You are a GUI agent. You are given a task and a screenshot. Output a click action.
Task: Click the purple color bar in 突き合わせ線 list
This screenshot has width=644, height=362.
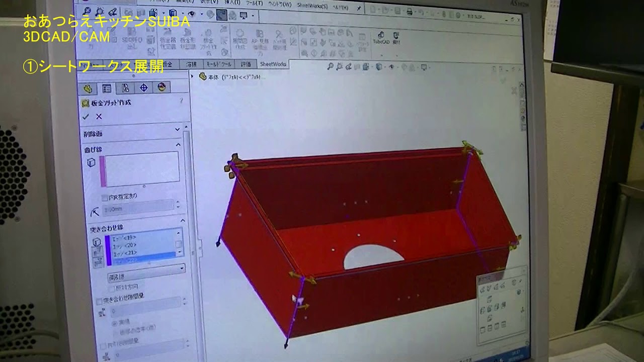(x=109, y=250)
